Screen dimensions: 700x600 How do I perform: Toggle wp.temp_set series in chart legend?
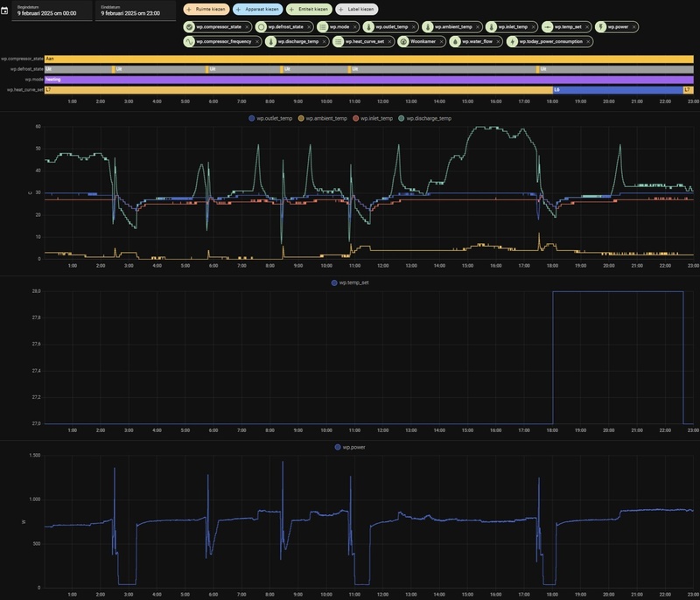(350, 283)
